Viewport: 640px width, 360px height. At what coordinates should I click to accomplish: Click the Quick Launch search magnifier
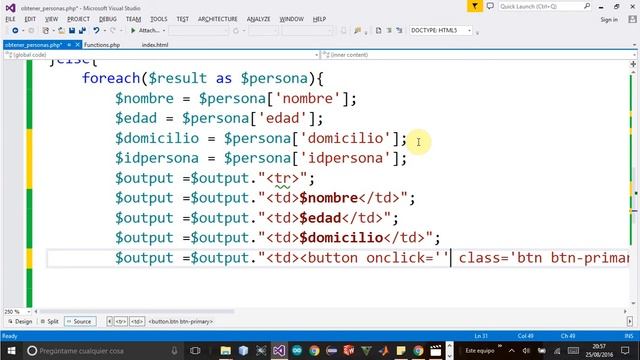pos(587,6)
